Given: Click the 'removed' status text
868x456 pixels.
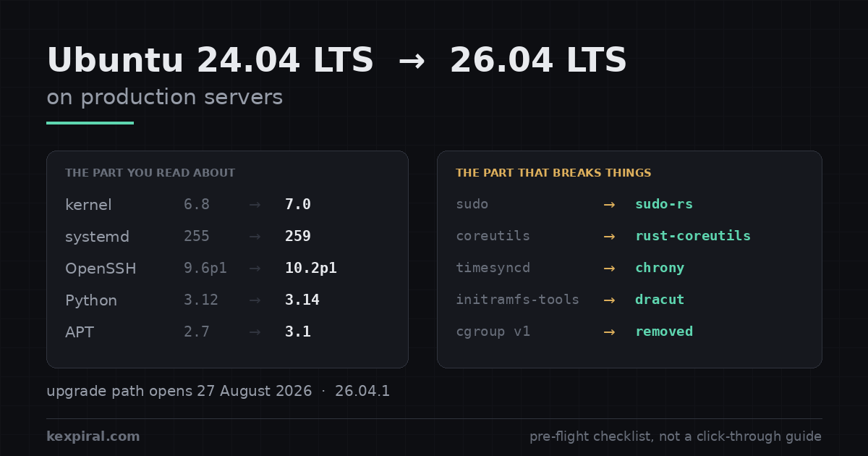Looking at the screenshot, I should (x=664, y=332).
